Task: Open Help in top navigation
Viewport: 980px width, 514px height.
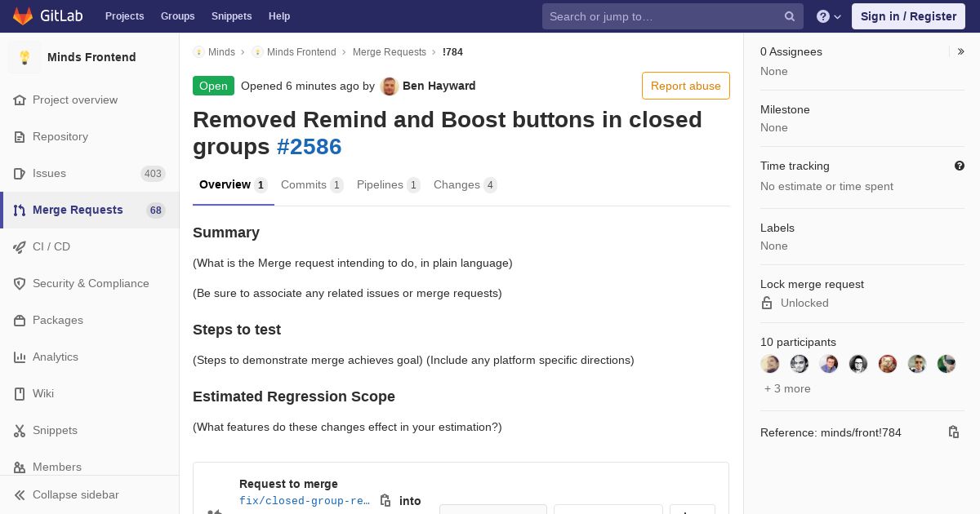Action: coord(279,16)
